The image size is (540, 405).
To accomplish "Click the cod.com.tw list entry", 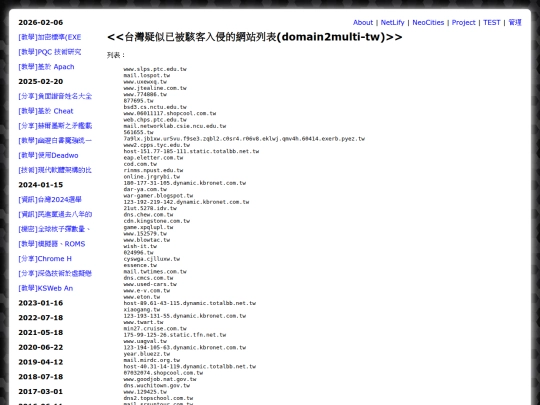I will click(140, 164).
